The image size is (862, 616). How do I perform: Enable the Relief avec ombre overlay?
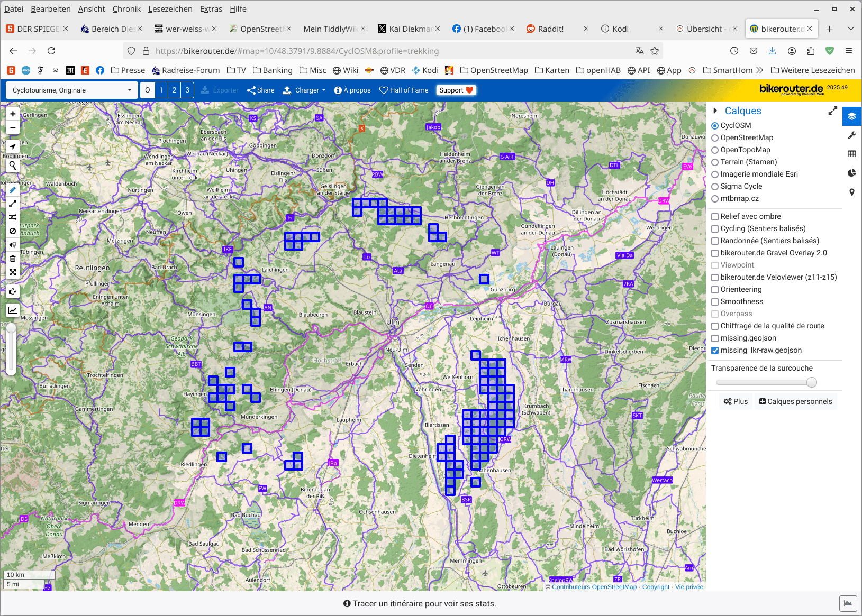715,217
